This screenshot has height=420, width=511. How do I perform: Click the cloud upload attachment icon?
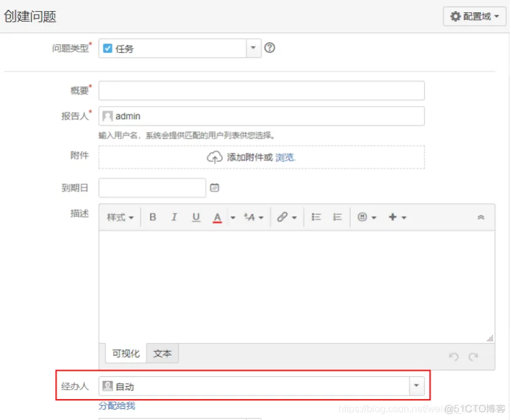point(214,157)
